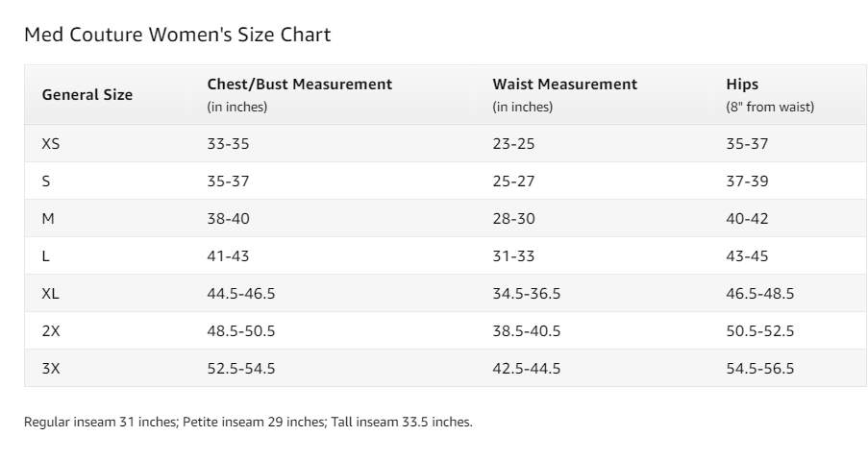The image size is (868, 460).
Task: Click the 25-27 waist measurement cell
Action: pyautogui.click(x=513, y=182)
